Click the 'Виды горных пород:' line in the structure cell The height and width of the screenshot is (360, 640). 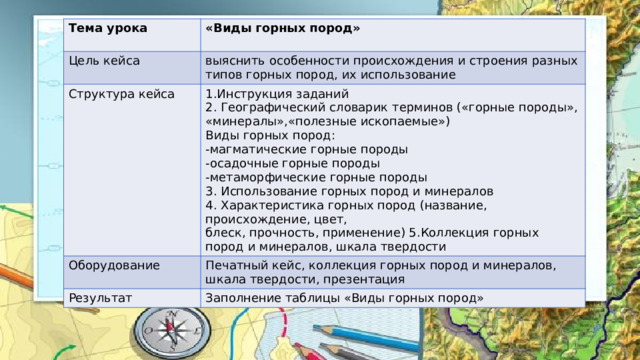[x=270, y=136]
